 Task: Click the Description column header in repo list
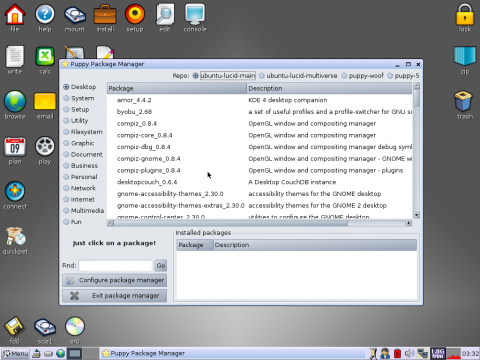pyautogui.click(x=329, y=88)
